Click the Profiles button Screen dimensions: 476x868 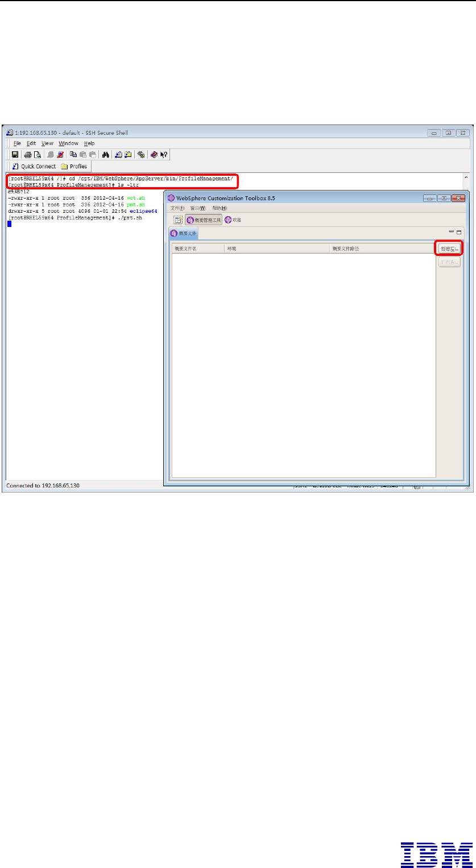pyautogui.click(x=74, y=166)
